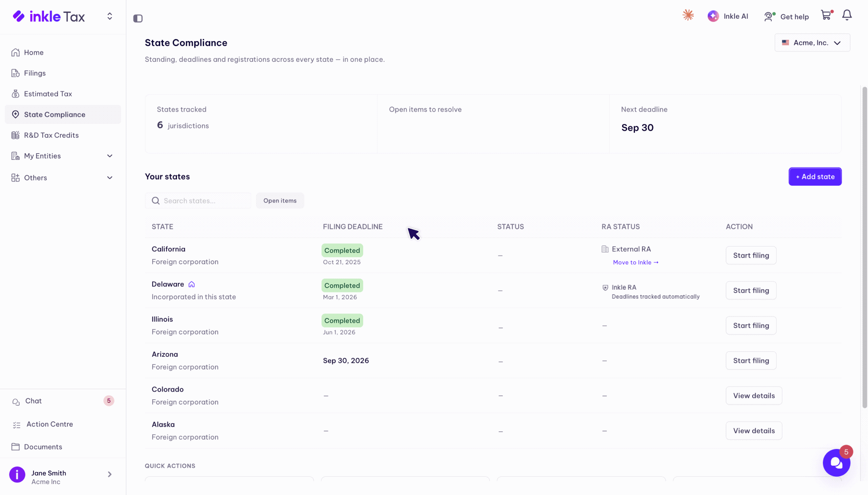Open the floating chat bubble
Viewport: 868px width, 495px height.
[836, 462]
